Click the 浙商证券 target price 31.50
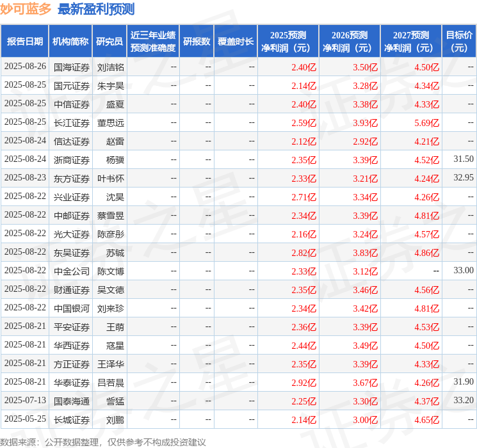The image size is (477, 448). pos(464,159)
